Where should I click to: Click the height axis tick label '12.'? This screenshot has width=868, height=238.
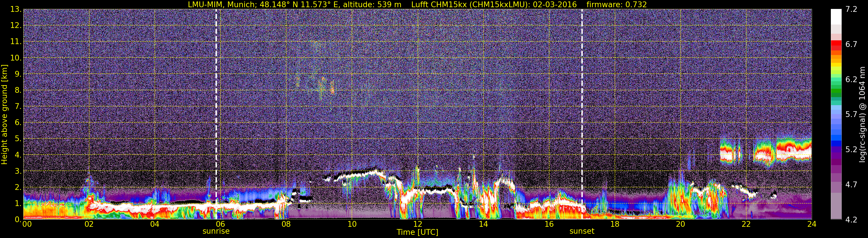click(x=16, y=25)
